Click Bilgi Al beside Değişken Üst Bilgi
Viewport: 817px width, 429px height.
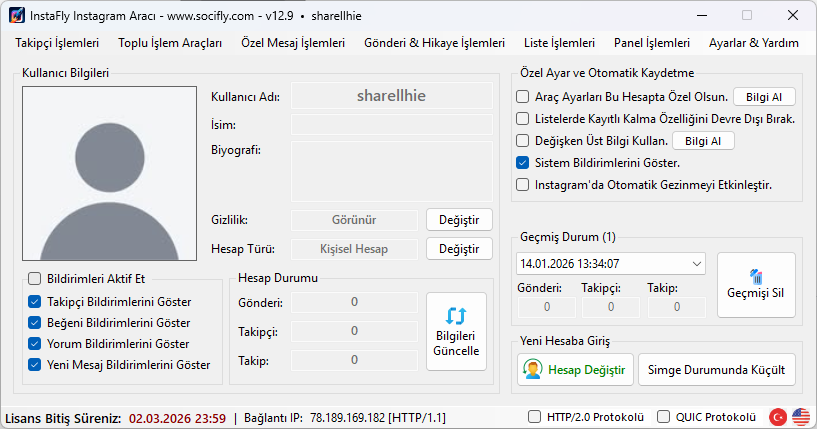703,141
